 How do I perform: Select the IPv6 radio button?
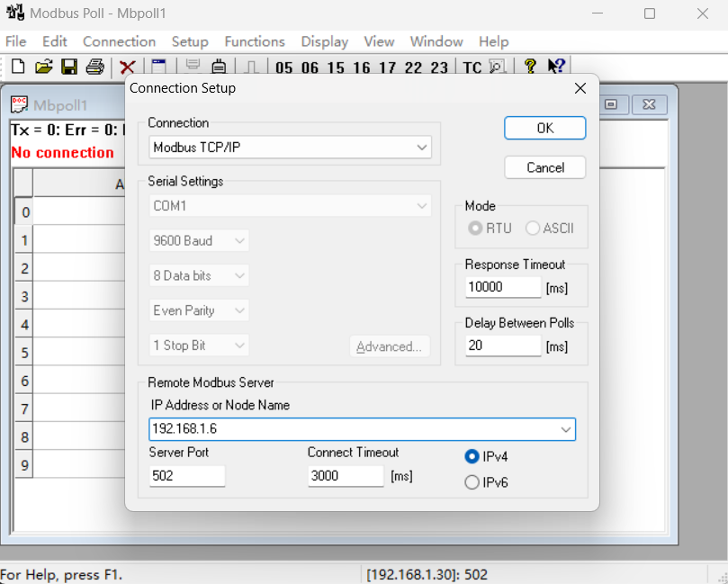point(472,482)
